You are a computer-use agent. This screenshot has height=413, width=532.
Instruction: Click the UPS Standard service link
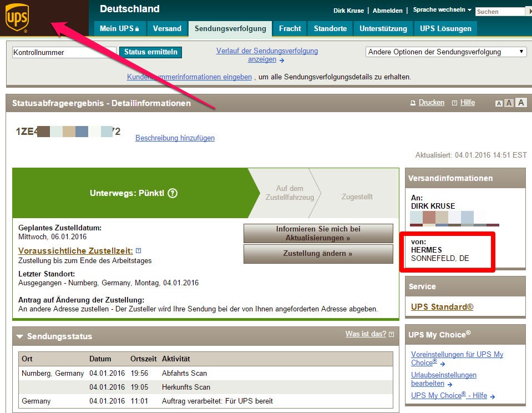442,306
